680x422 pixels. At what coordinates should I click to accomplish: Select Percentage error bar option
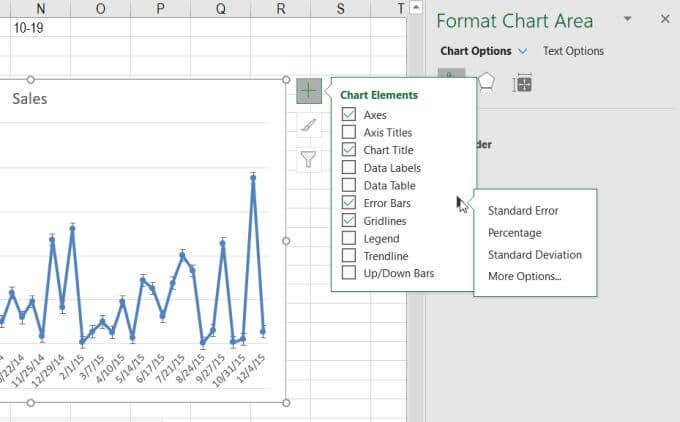click(514, 232)
